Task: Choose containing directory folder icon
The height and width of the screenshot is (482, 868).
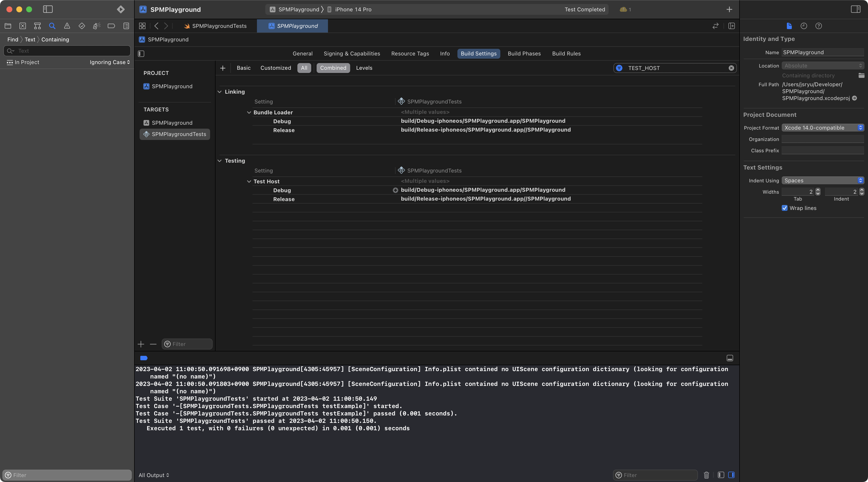Action: [861, 75]
